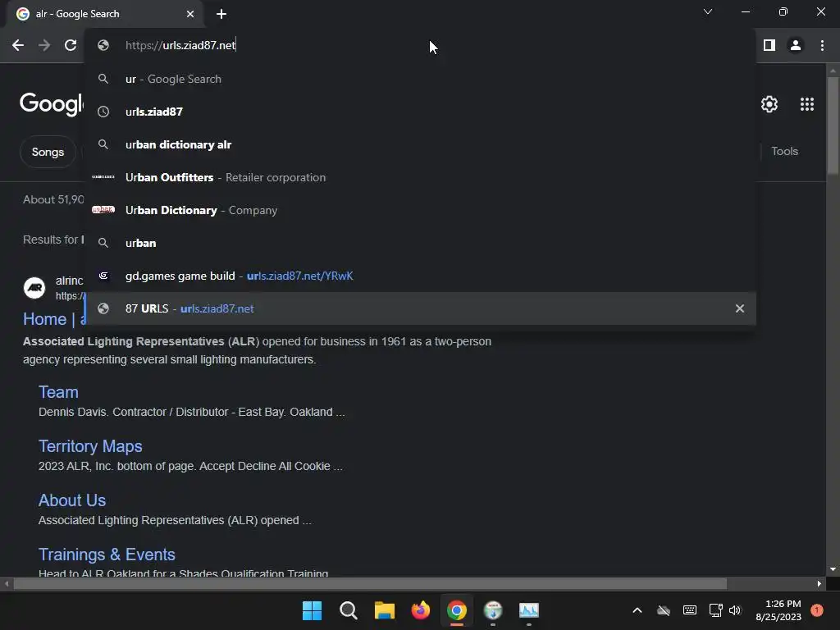Open Chrome's three-dot menu
The image size is (840, 630).
822,45
